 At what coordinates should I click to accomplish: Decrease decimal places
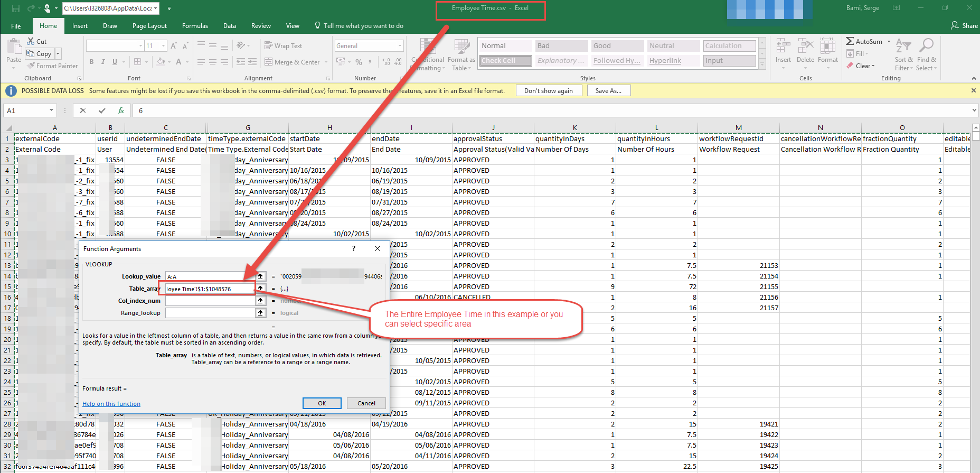[398, 62]
